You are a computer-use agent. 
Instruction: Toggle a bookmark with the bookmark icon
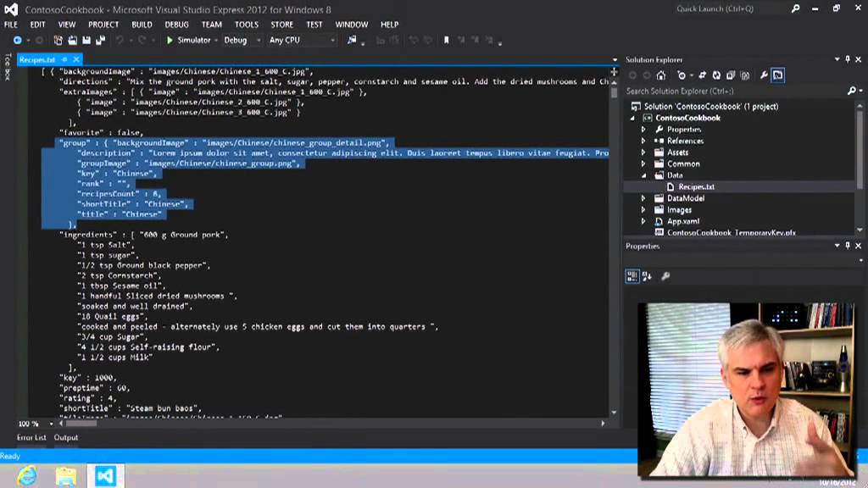click(446, 41)
